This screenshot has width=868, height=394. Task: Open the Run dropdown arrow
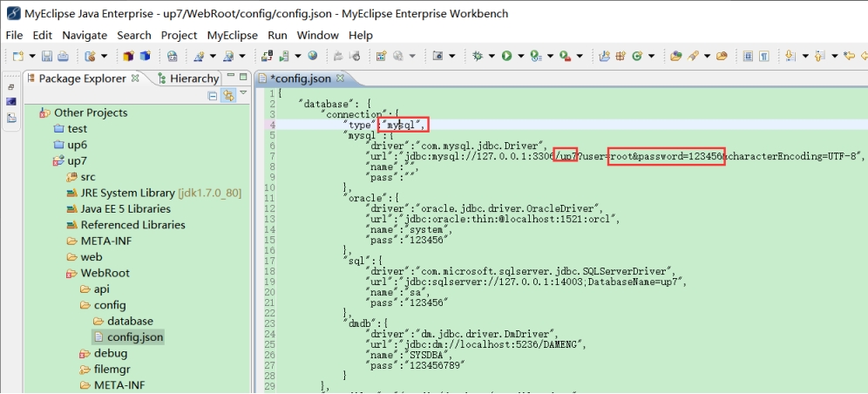click(x=521, y=57)
